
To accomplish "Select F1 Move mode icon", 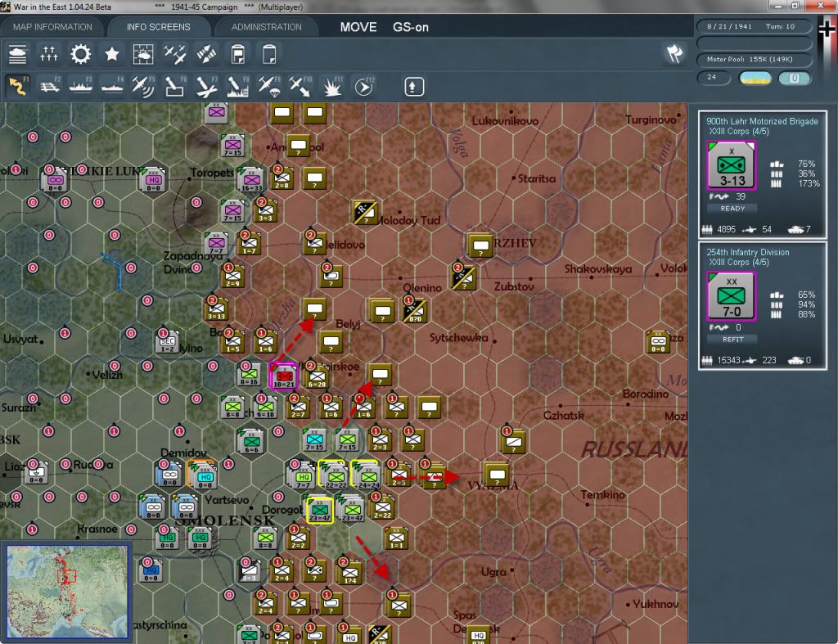I will tap(18, 86).
